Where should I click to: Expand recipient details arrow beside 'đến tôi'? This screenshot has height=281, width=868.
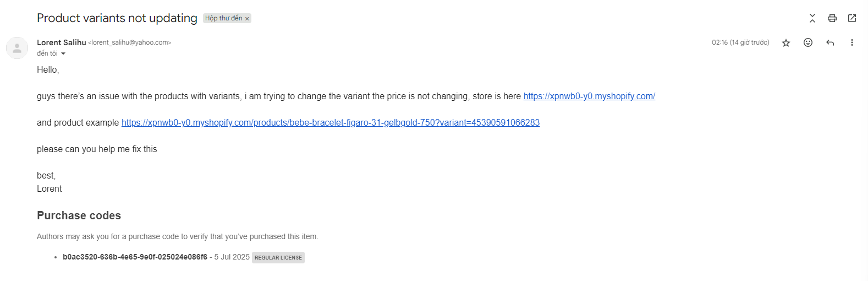(x=63, y=53)
